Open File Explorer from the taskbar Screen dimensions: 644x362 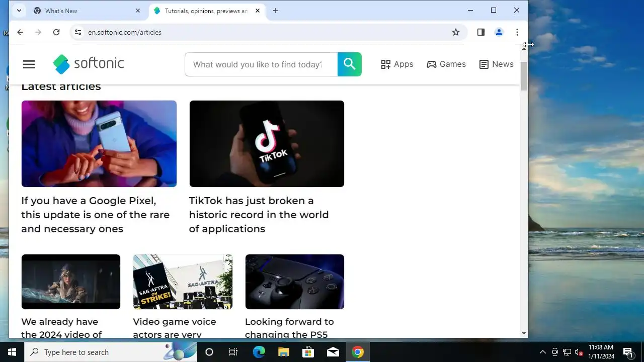click(x=283, y=352)
